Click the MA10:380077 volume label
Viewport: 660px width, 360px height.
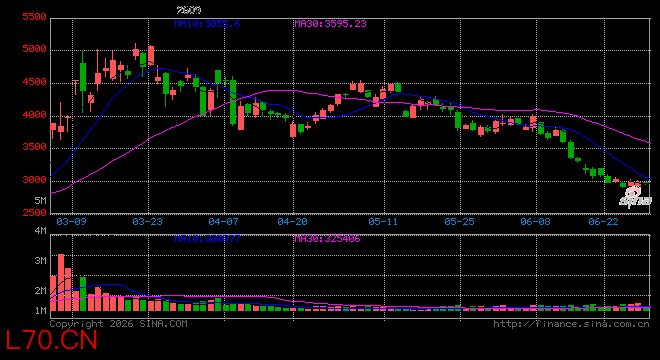click(x=207, y=239)
